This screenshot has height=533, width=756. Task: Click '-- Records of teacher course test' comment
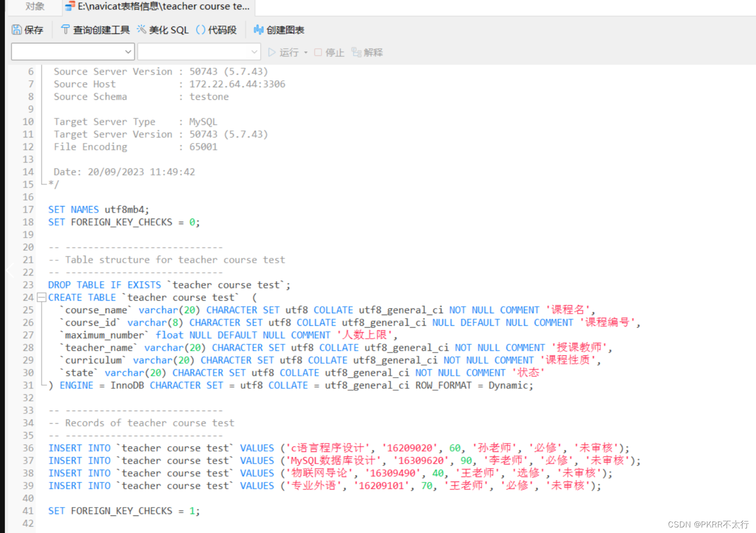click(x=141, y=423)
